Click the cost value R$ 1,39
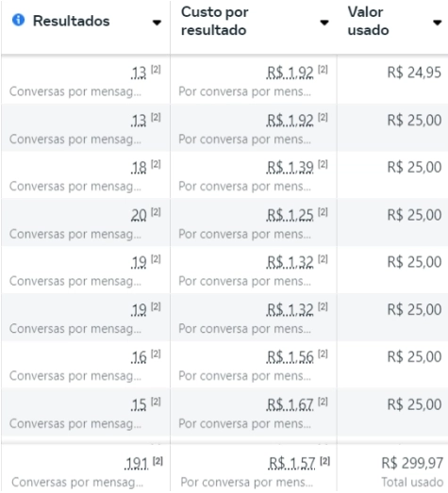Viewport: 448px width, 493px height. click(x=290, y=168)
